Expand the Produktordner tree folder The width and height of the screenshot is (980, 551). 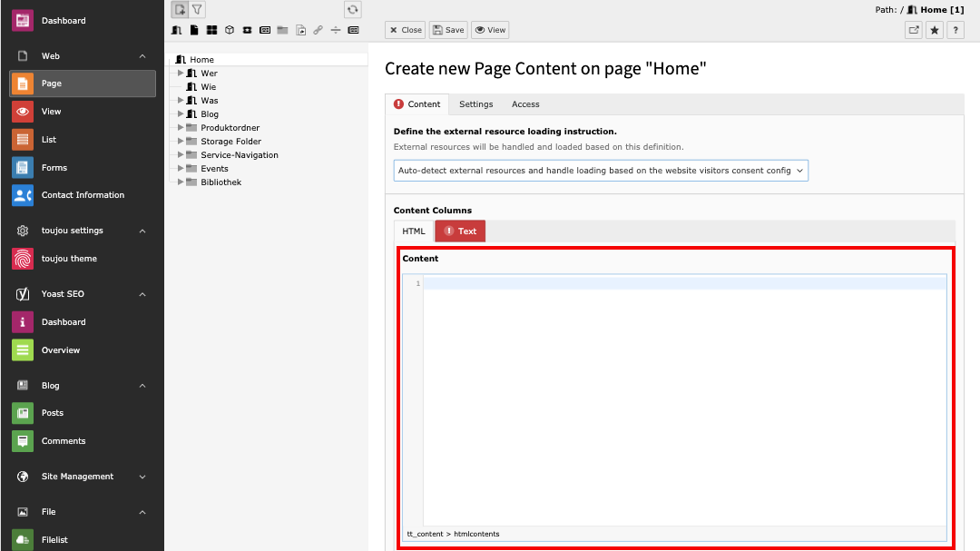click(x=181, y=128)
